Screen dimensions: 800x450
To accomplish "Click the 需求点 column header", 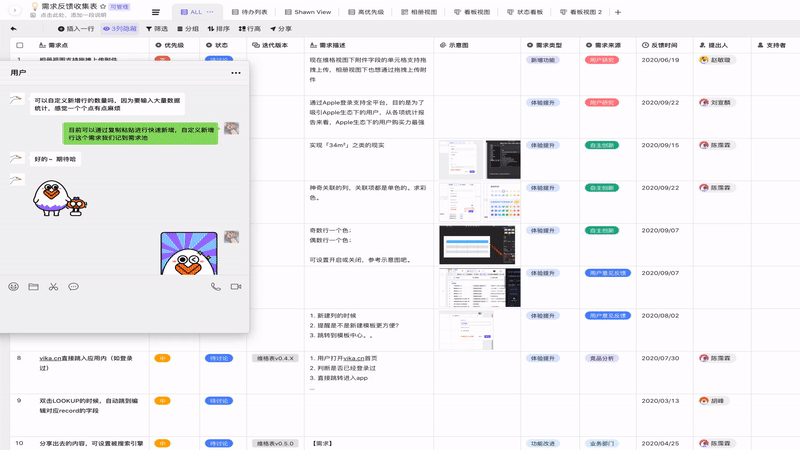I will (x=90, y=45).
